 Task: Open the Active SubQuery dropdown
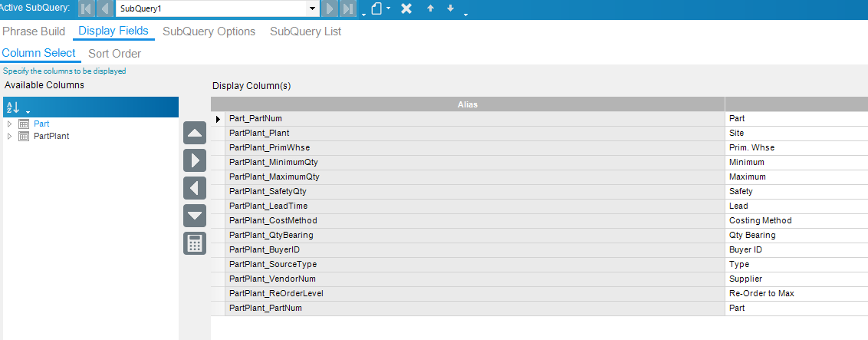[313, 9]
